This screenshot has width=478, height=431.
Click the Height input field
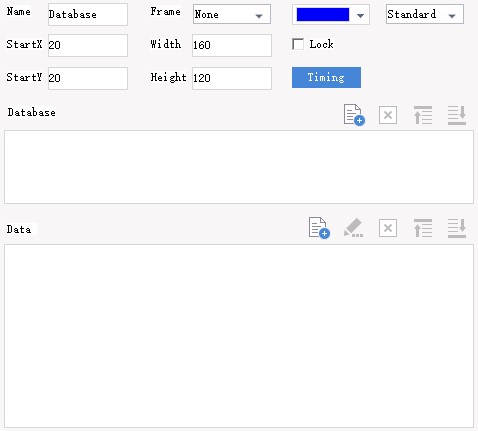232,78
